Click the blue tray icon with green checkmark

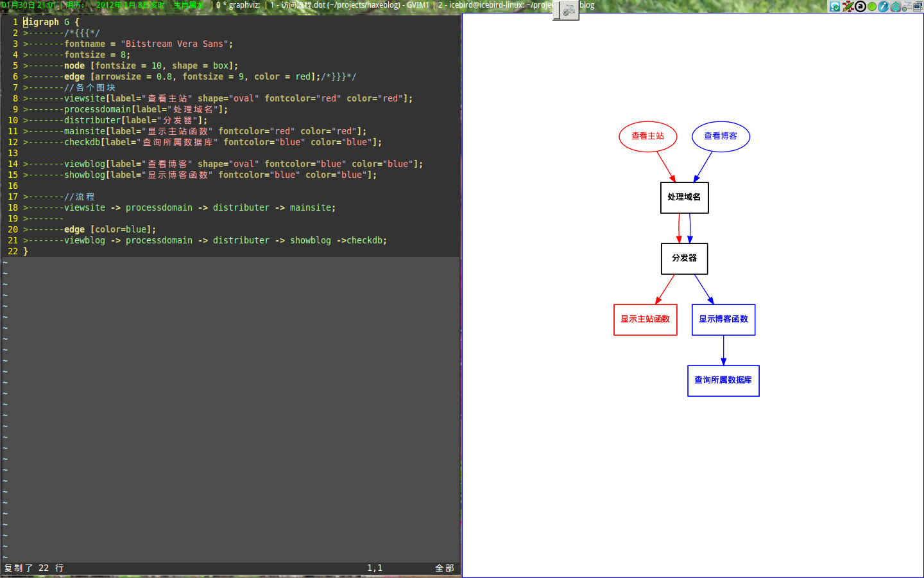[x=835, y=6]
